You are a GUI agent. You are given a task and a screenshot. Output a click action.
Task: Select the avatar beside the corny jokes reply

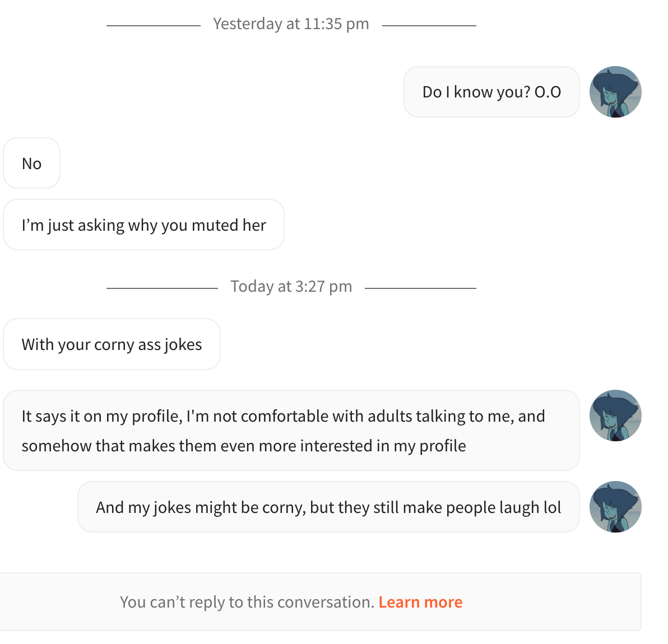[615, 507]
